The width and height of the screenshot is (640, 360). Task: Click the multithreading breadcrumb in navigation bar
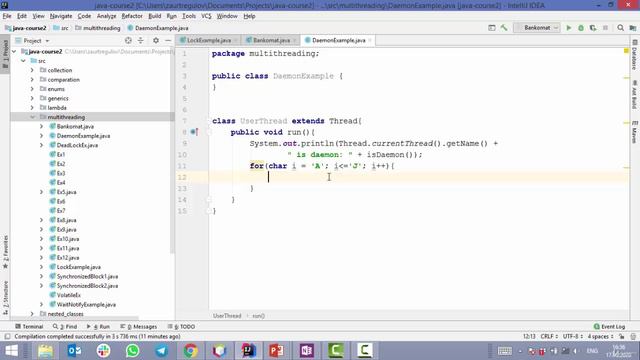pyautogui.click(x=102, y=28)
